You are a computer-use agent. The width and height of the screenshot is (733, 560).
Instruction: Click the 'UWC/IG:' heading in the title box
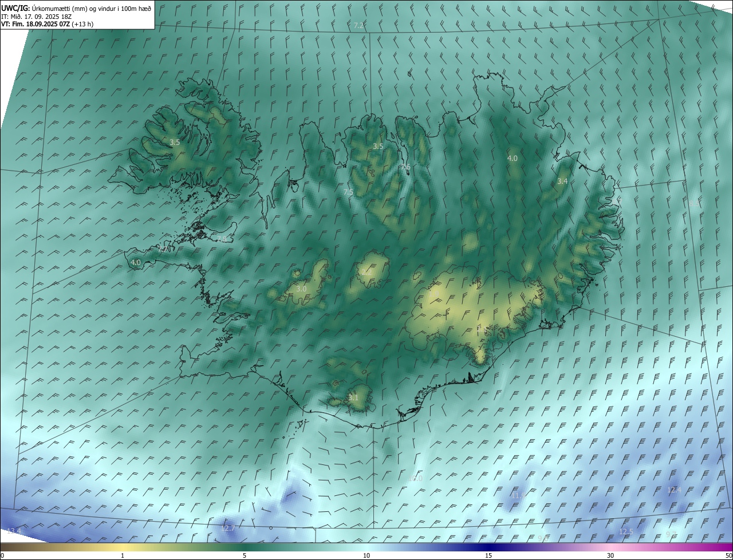pyautogui.click(x=15, y=8)
